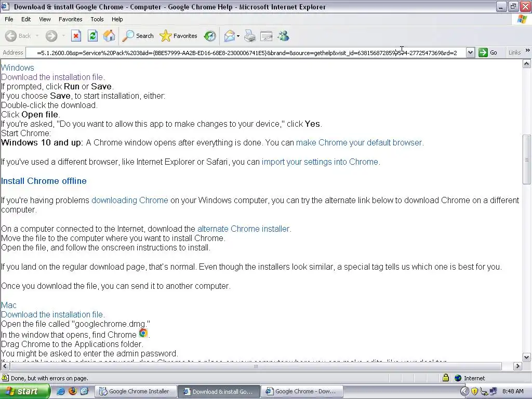Open the View menu
Viewport: 532px width, 399px height.
(x=45, y=19)
